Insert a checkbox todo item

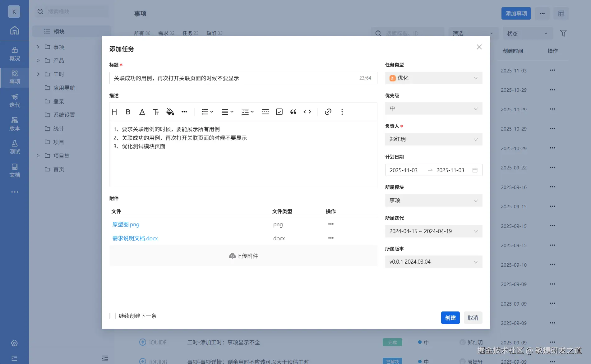(279, 112)
